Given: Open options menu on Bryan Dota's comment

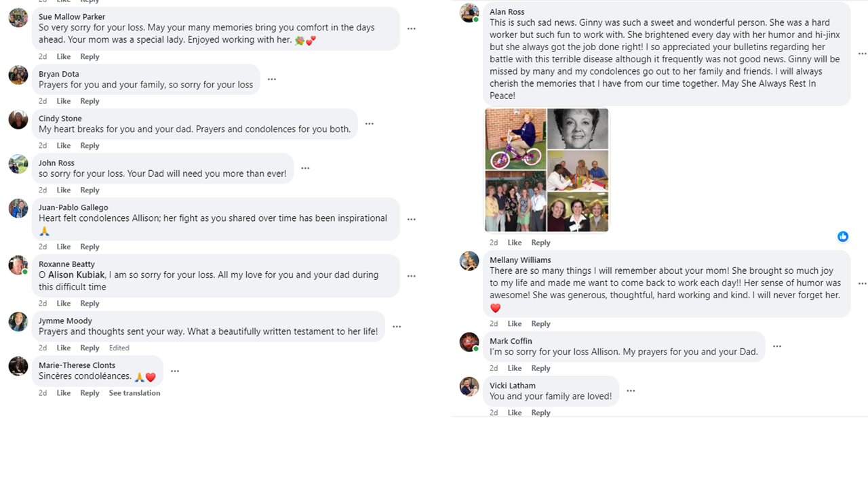Looking at the screenshot, I should (272, 79).
